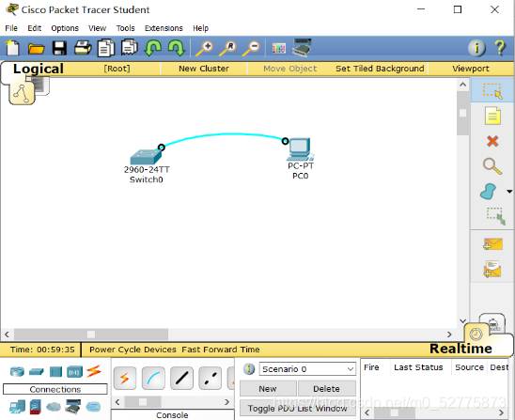Screen dimensions: 515x420
Task: Open a file with the folder icon
Action: (36, 49)
